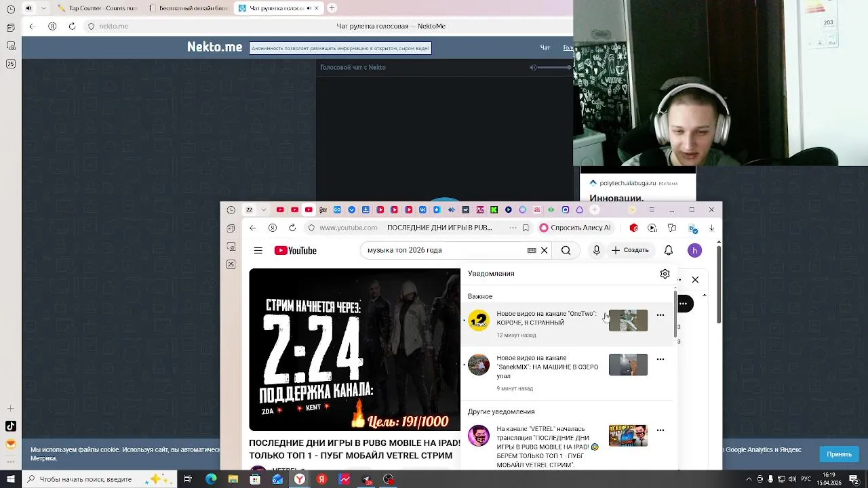
Task: Open Windows notification center
Action: pyautogui.click(x=854, y=479)
